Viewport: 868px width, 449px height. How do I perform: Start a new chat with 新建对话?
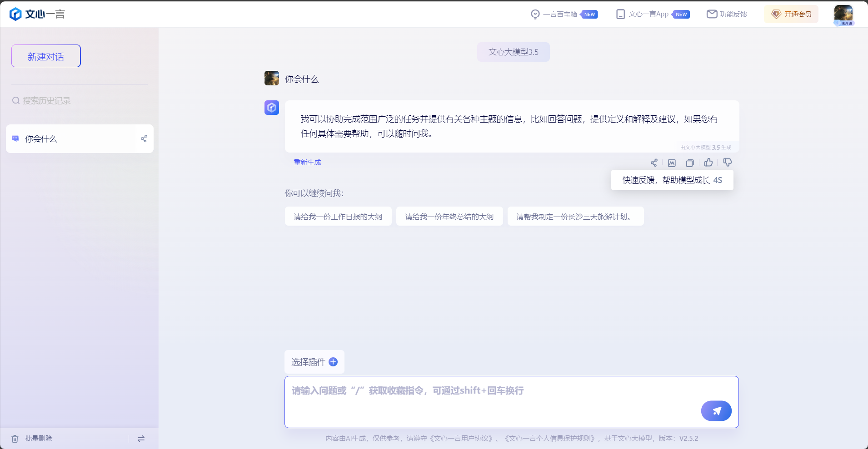(46, 56)
